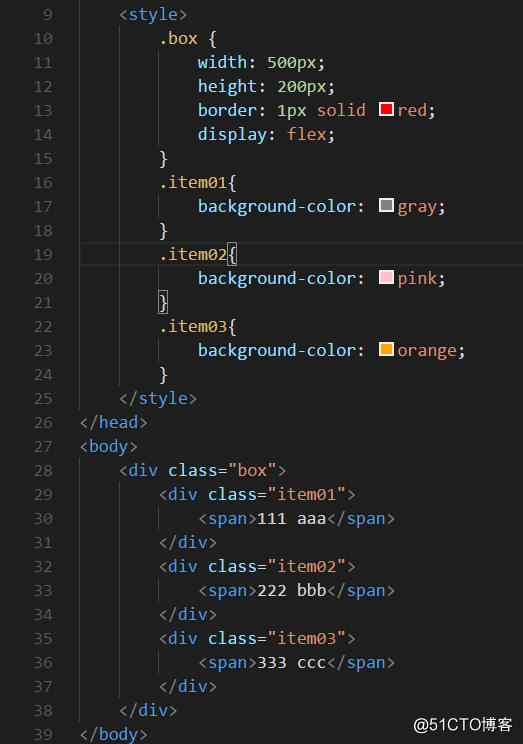Click the span text 333 ccc

click(x=291, y=663)
